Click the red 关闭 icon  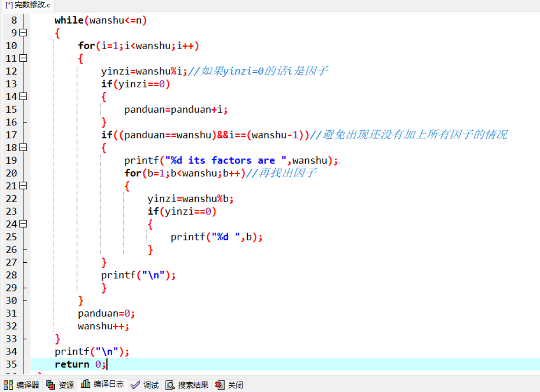pos(220,385)
